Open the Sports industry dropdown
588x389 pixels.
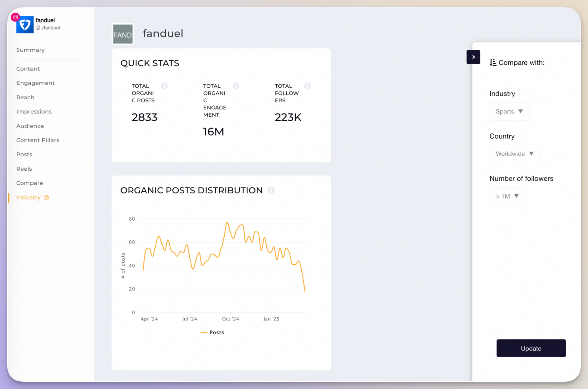[x=509, y=112]
